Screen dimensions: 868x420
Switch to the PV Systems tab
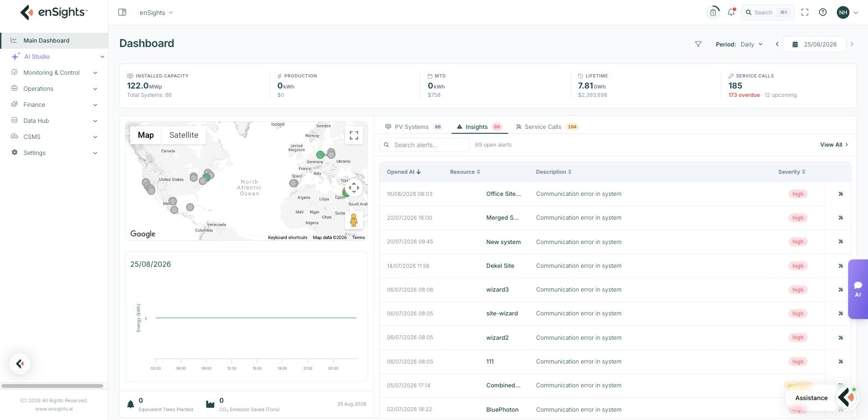[x=414, y=127]
